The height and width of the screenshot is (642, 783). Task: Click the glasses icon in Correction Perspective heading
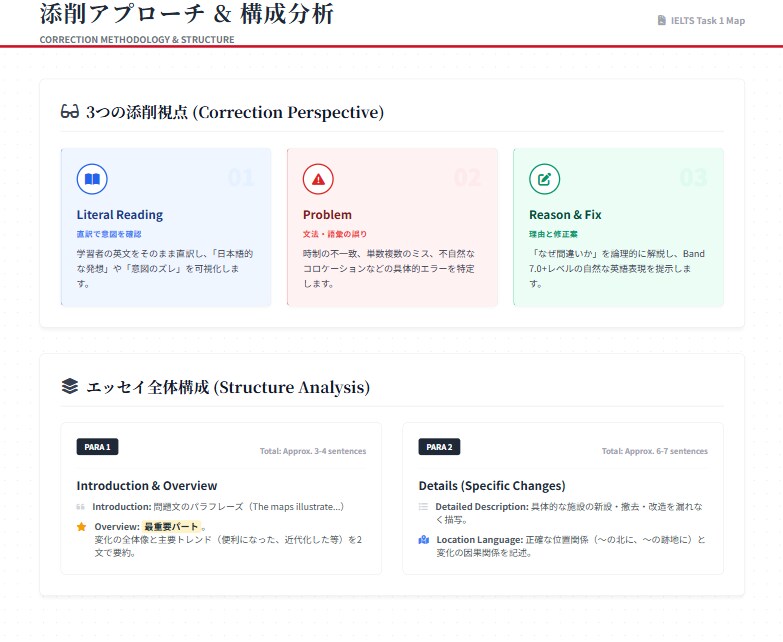pos(70,111)
